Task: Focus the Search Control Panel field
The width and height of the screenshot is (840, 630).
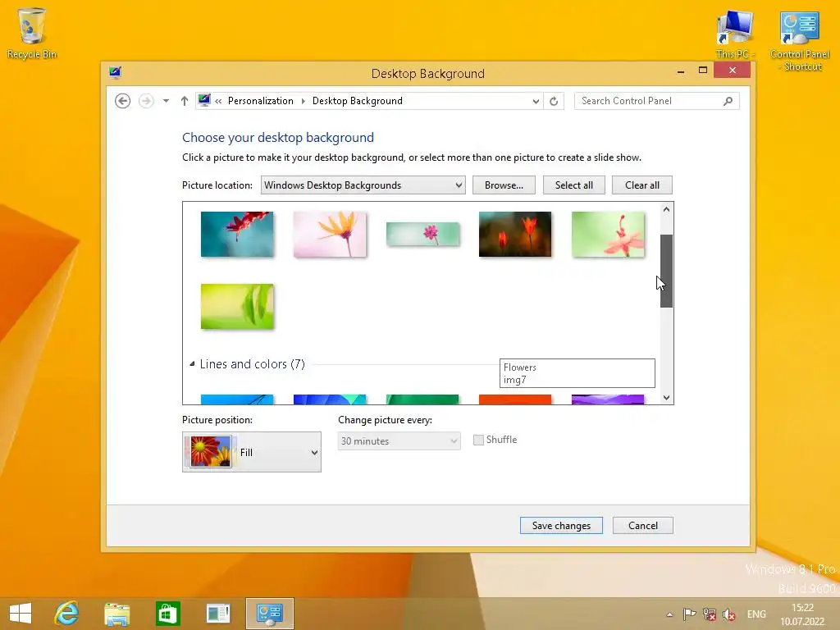Action: tap(656, 101)
